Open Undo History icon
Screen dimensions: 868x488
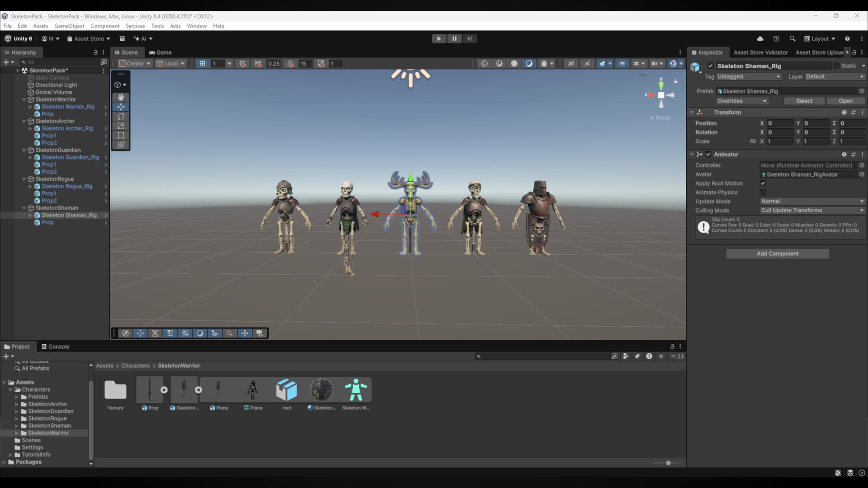click(776, 39)
